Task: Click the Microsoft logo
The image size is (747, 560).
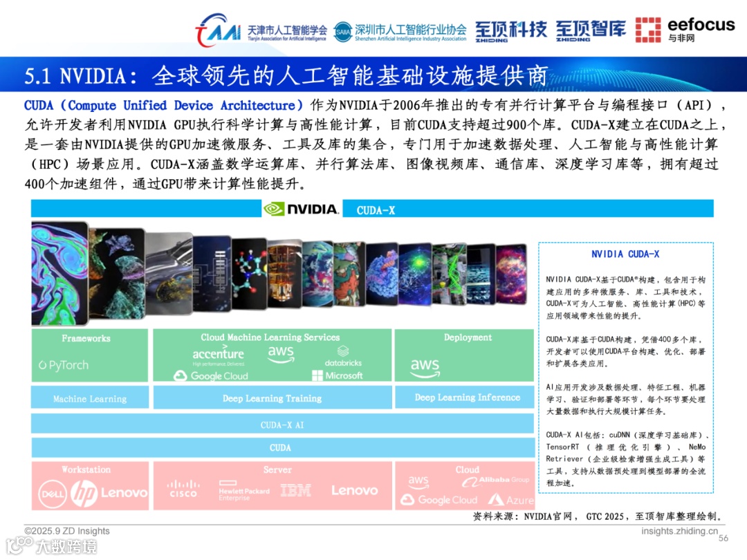Action: 338,375
